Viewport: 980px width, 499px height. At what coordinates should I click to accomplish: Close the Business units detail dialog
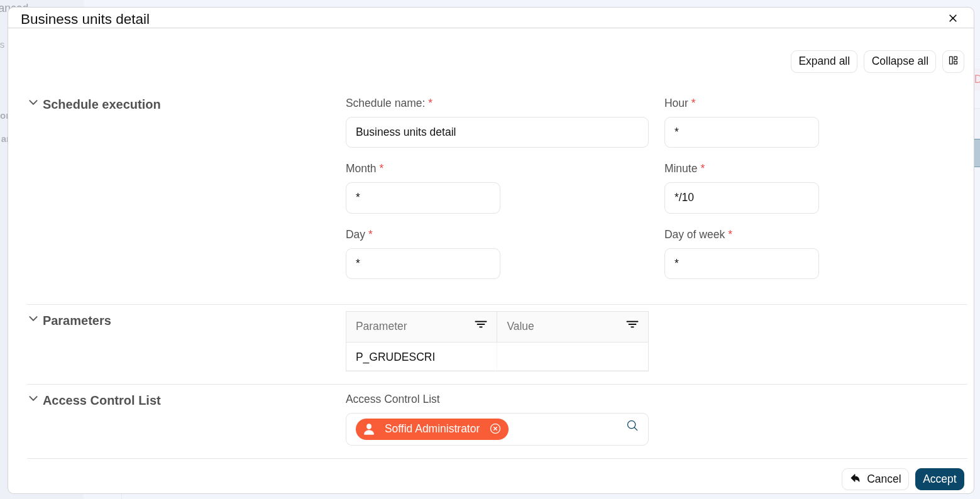click(x=953, y=18)
